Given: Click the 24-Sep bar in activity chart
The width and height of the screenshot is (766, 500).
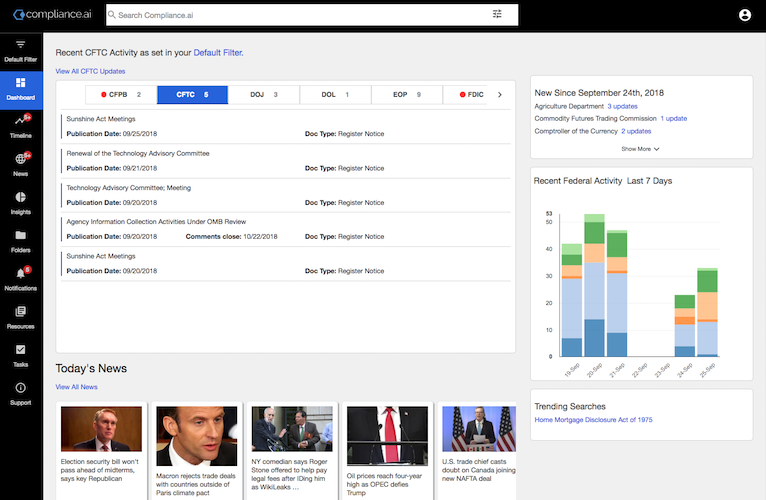Looking at the screenshot, I should click(685, 326).
